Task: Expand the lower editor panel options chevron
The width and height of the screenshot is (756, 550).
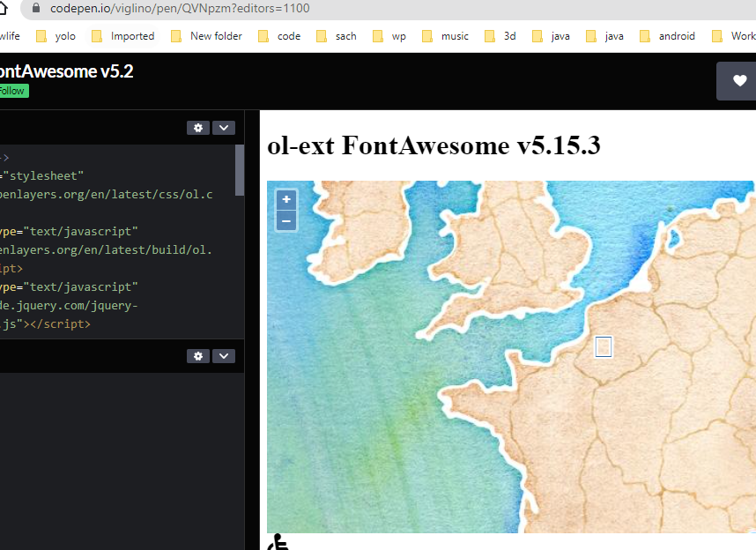Action: [x=223, y=356]
